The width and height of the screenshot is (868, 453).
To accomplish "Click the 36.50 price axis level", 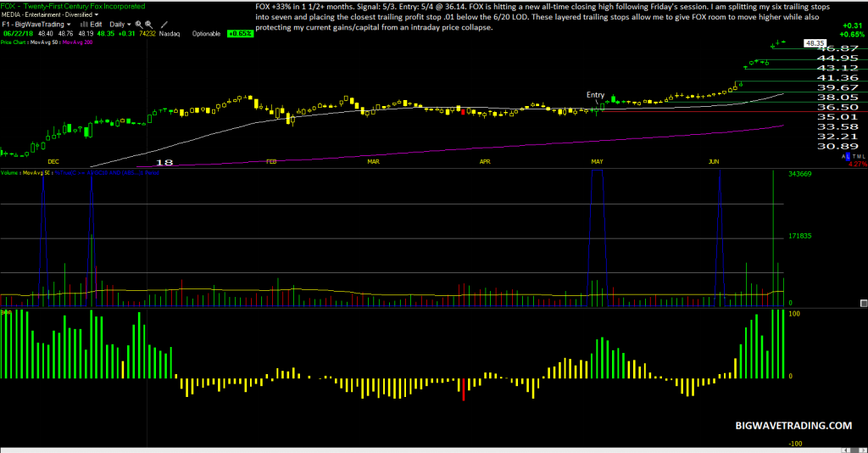I will coord(837,108).
